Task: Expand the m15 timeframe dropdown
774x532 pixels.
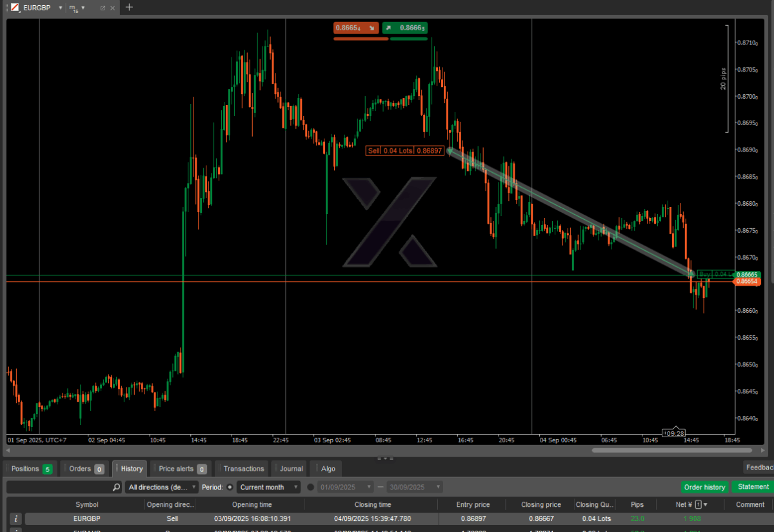Action: [x=83, y=8]
